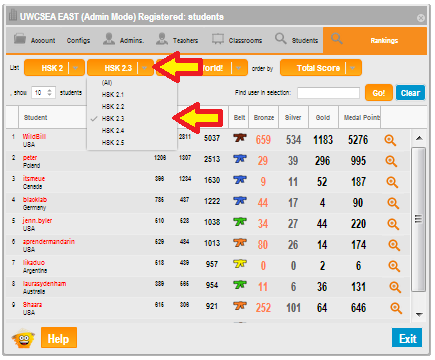The image size is (435, 360).
Task: Open the HSK 2 list dropdown
Action: pos(55,68)
